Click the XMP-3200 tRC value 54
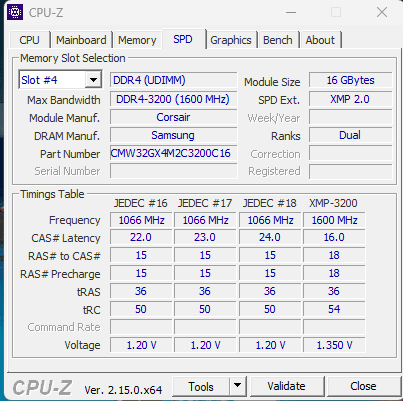 334,309
